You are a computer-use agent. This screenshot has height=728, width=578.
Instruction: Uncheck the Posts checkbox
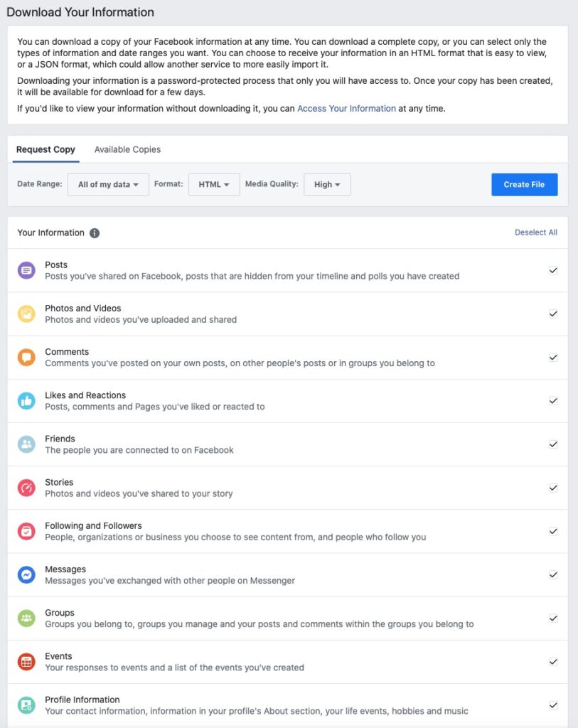pos(553,270)
